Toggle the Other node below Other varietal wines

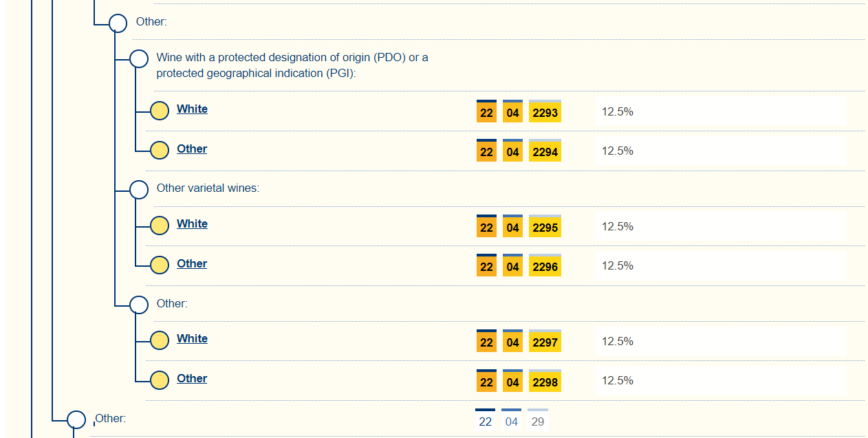coord(139,305)
